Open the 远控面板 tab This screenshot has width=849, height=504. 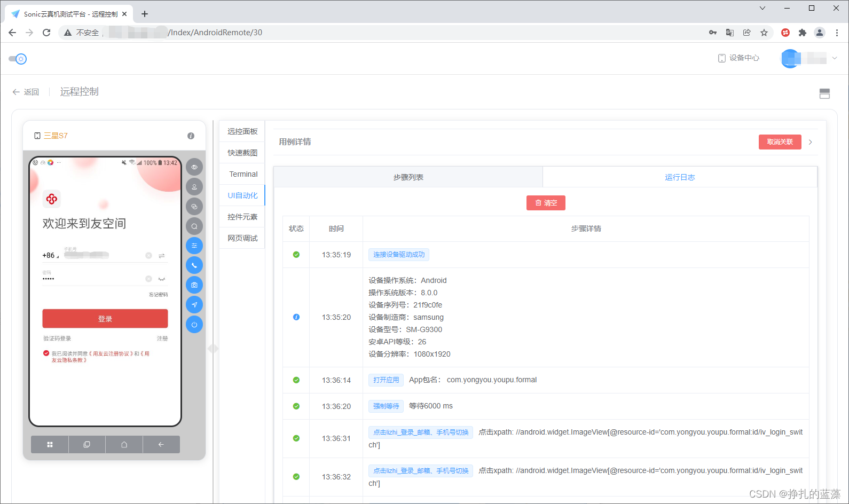pyautogui.click(x=242, y=131)
